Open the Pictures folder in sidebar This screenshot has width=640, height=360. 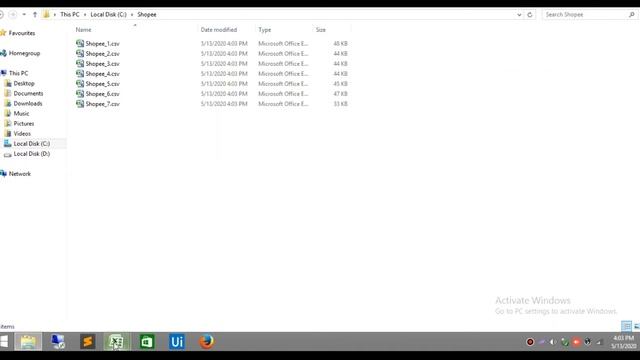pyautogui.click(x=24, y=123)
